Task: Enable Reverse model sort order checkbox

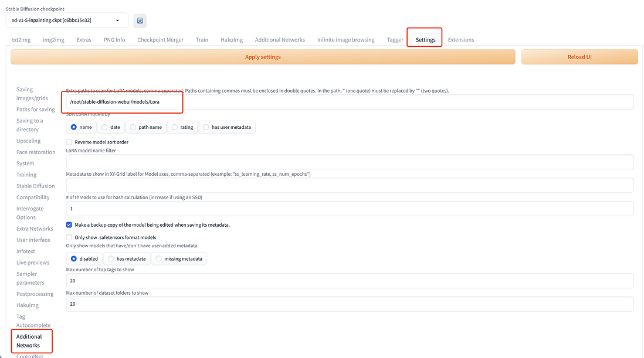Action: (69, 142)
